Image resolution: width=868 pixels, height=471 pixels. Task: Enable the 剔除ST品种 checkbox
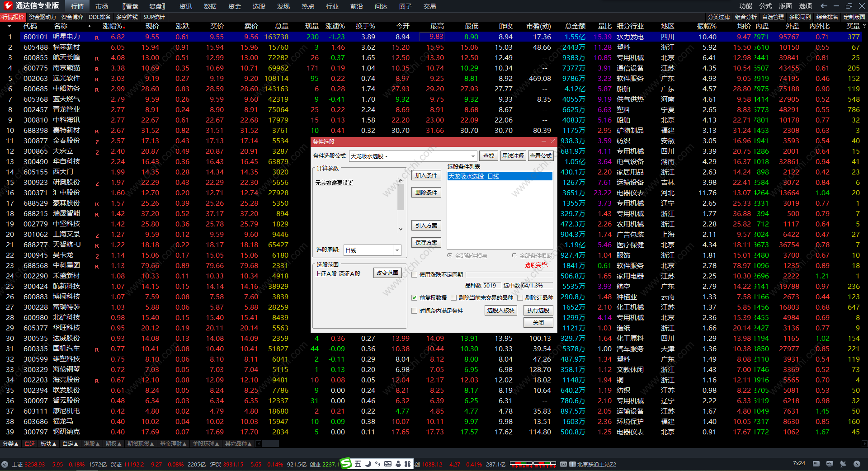(x=520, y=297)
